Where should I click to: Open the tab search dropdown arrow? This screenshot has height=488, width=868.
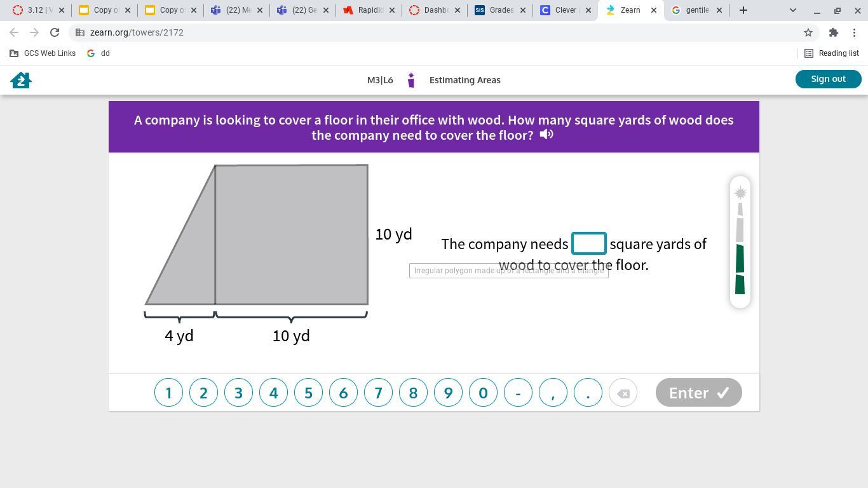pyautogui.click(x=793, y=10)
